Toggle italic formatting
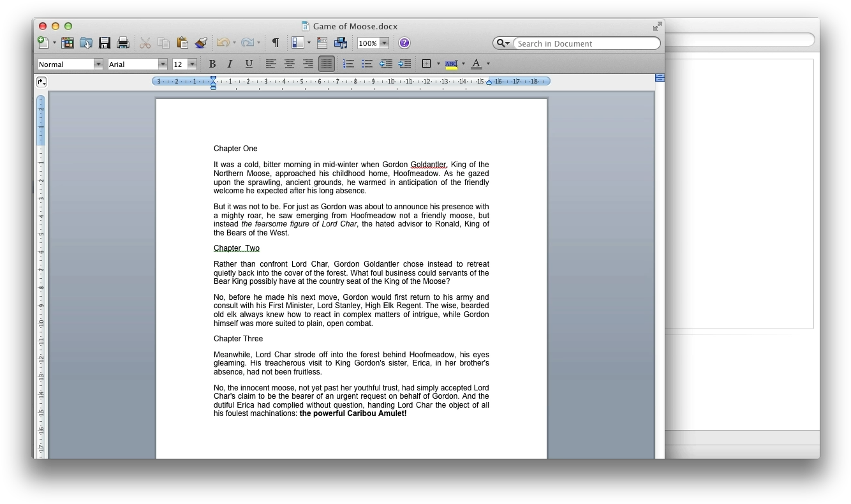The width and height of the screenshot is (851, 504). 230,64
